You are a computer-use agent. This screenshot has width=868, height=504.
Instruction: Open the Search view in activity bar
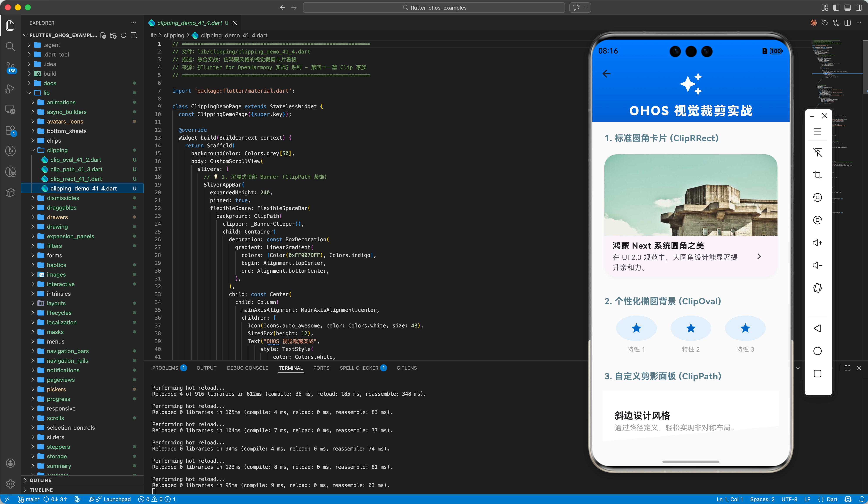coord(10,46)
